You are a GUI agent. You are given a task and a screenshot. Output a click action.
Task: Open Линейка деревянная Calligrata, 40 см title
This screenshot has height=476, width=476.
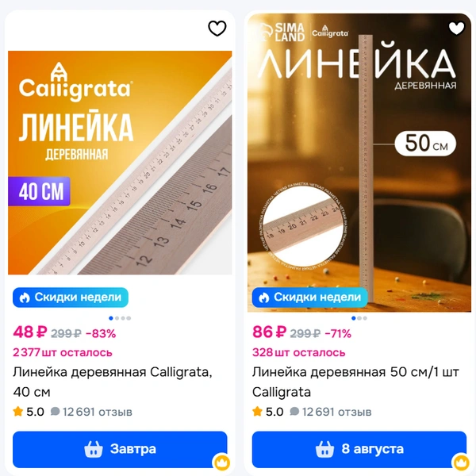(113, 382)
